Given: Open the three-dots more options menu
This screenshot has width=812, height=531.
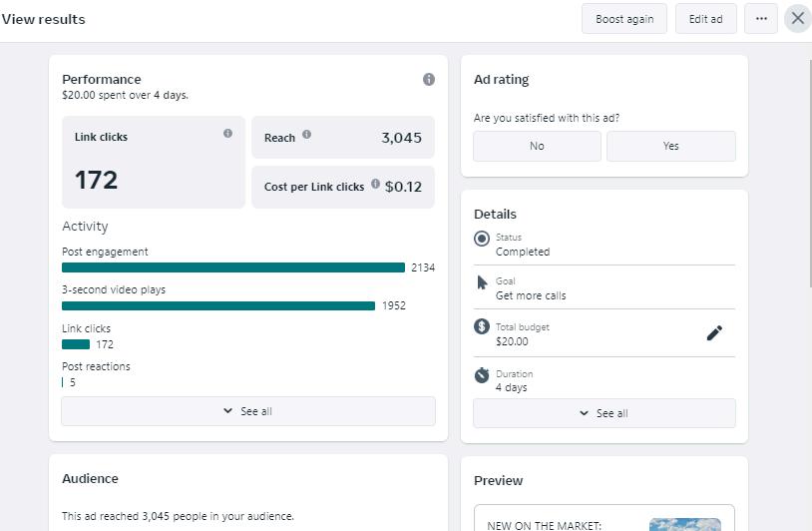Looking at the screenshot, I should [761, 19].
